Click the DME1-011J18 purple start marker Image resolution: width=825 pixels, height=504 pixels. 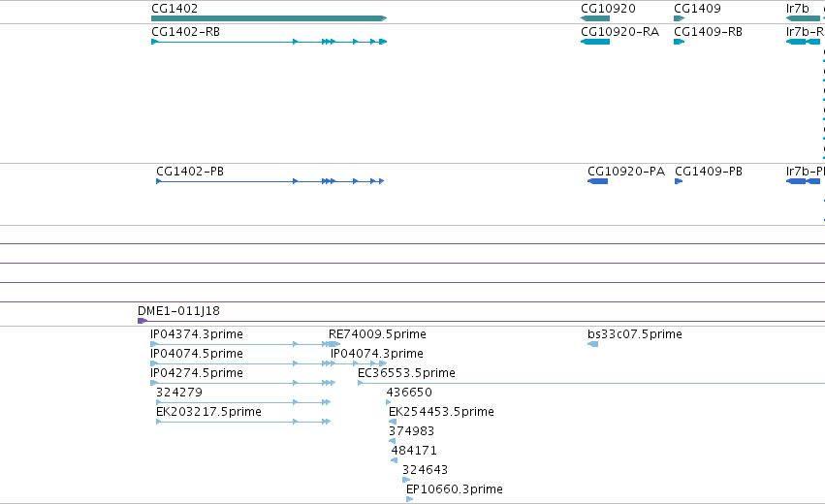(143, 321)
